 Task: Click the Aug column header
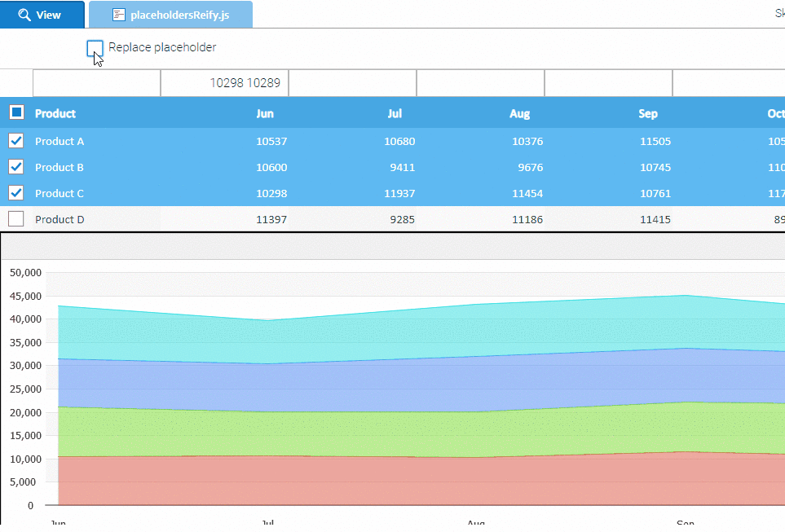point(519,113)
